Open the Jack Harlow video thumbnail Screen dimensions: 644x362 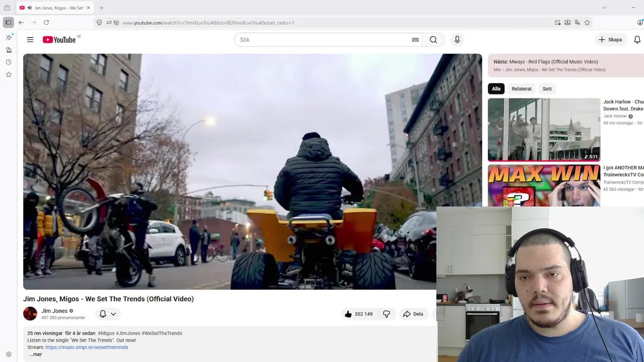[544, 130]
